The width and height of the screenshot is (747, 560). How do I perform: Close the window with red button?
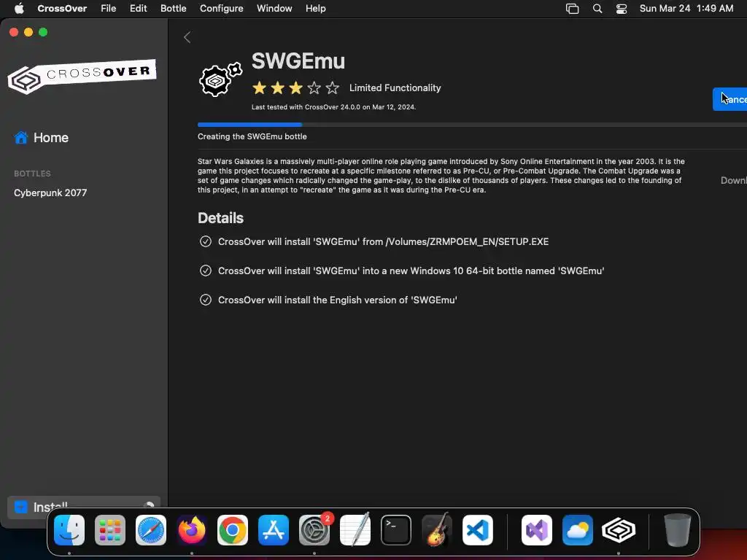[x=14, y=32]
